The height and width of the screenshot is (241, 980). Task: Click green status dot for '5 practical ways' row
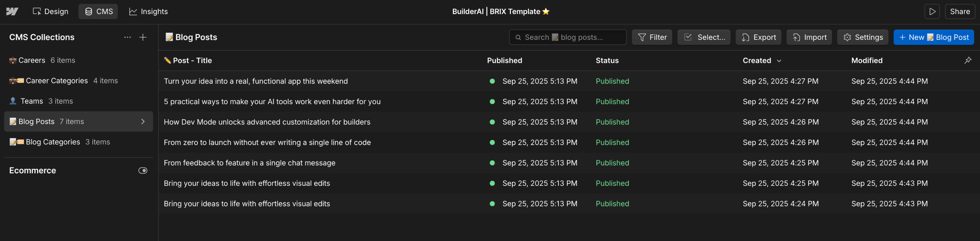[492, 102]
